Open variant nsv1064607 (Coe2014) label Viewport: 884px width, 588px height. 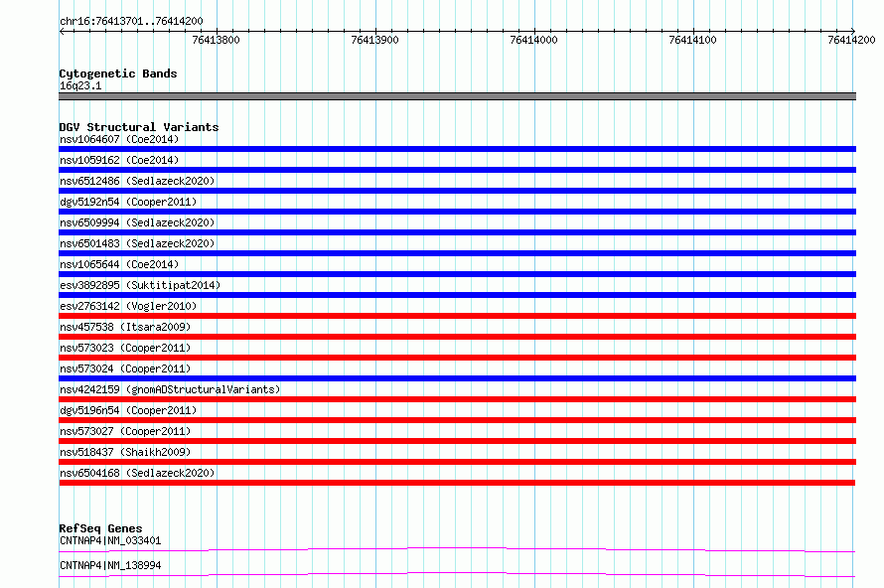point(119,139)
